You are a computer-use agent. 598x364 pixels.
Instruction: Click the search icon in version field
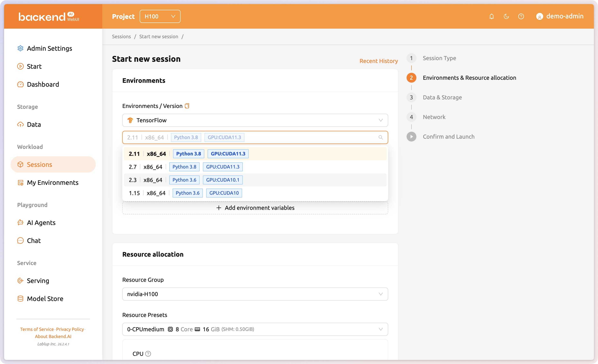(381, 137)
